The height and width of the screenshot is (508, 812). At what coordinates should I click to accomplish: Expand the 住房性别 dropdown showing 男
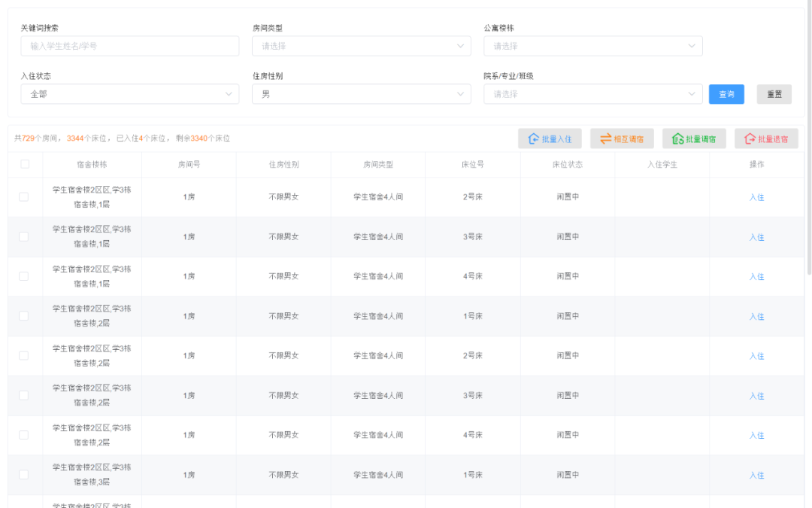[362, 94]
